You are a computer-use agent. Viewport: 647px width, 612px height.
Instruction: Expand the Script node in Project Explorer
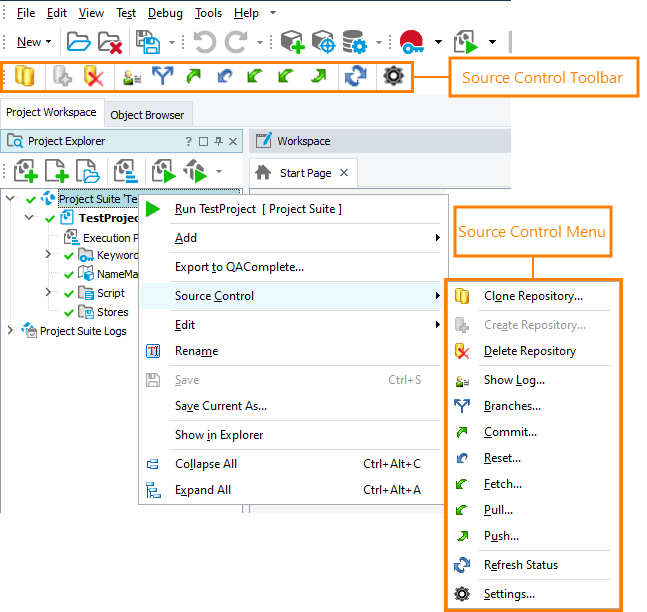[48, 293]
